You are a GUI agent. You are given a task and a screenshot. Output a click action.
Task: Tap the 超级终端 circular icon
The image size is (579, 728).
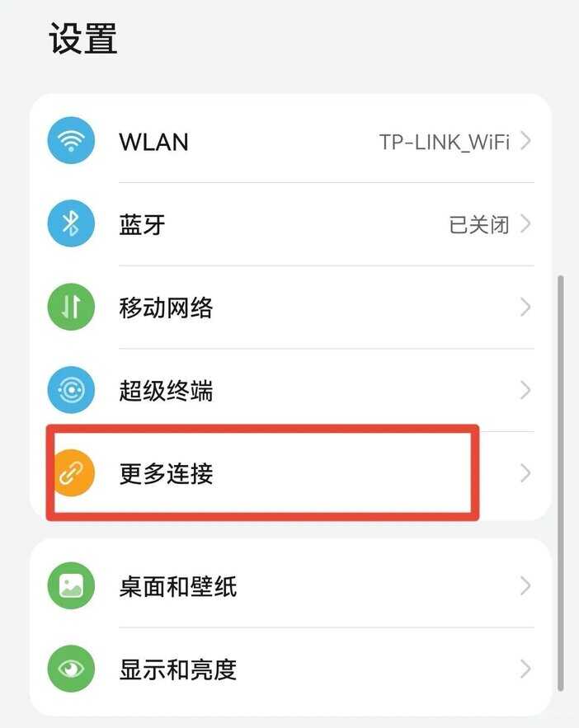(71, 389)
